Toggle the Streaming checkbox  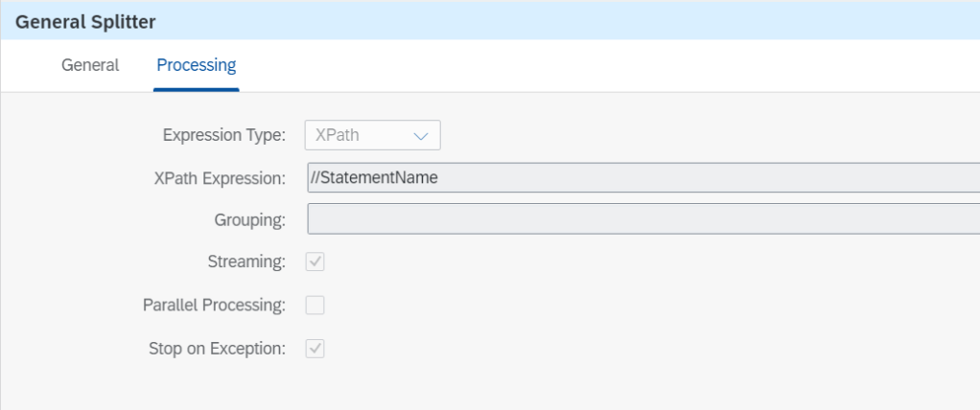tap(315, 261)
